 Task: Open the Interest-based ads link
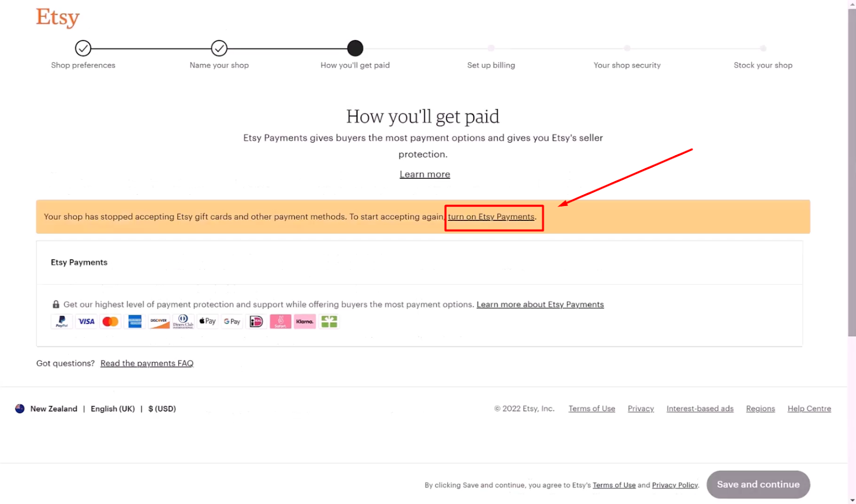(700, 409)
